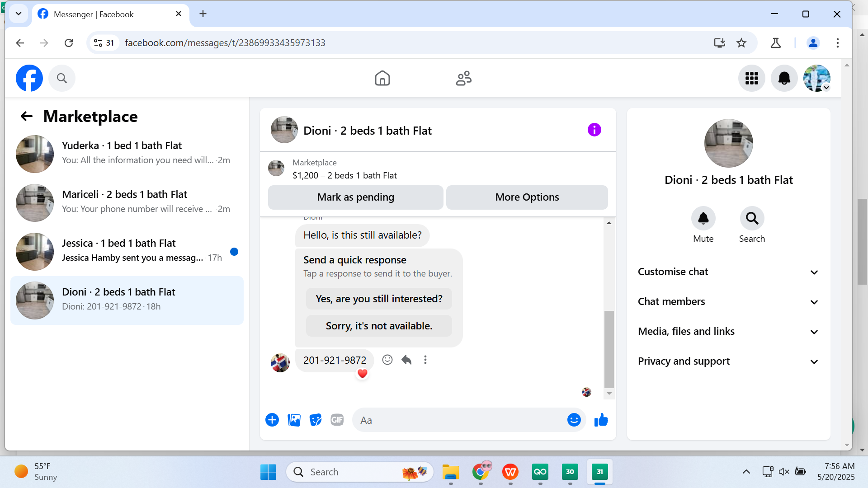
Task: React to the phone number message
Action: 387,360
